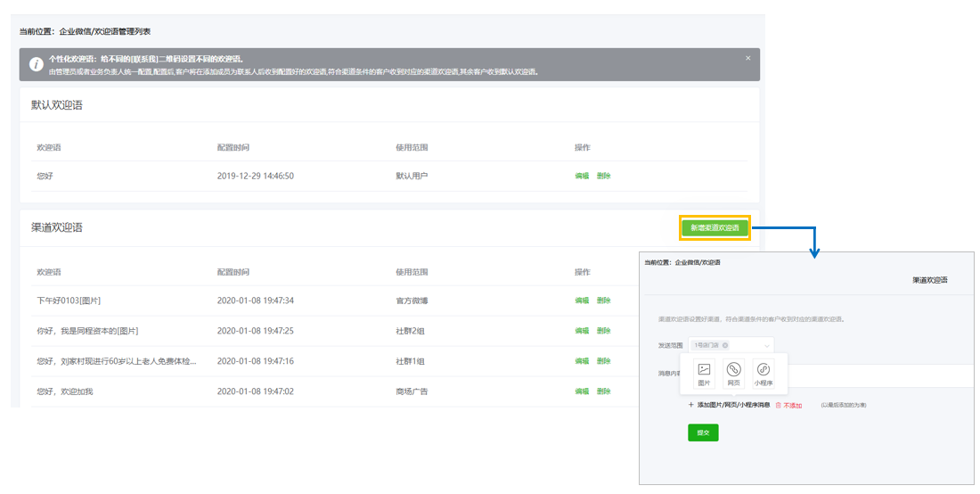Edit the 社群1组 channel welcome message
The image size is (980, 494).
click(x=582, y=361)
